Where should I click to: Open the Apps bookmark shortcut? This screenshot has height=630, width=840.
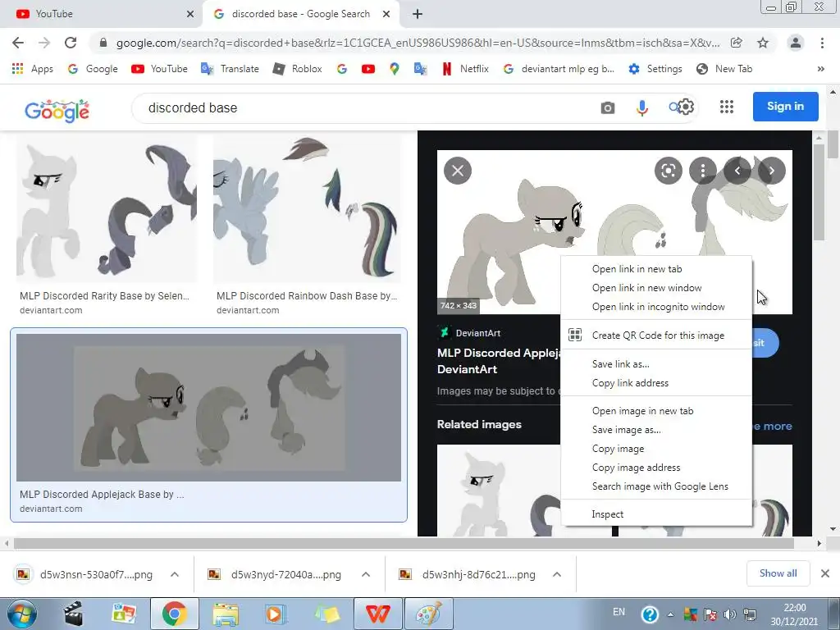tap(32, 69)
